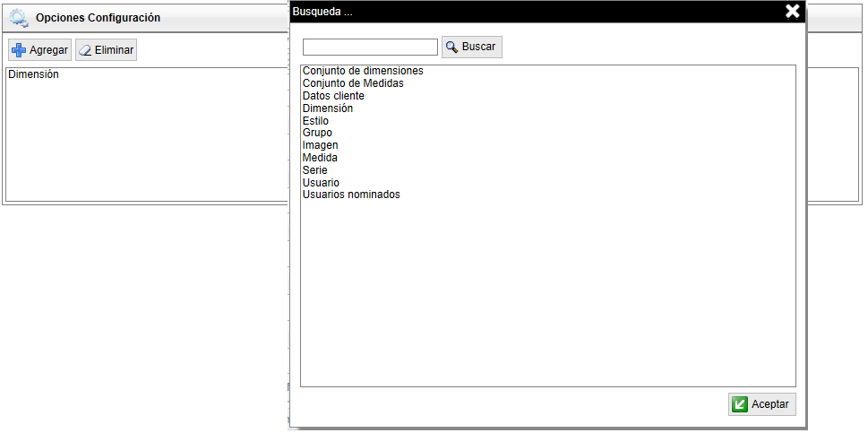Select the Serie list item
Image resolution: width=868 pixels, height=433 pixels.
click(x=315, y=170)
